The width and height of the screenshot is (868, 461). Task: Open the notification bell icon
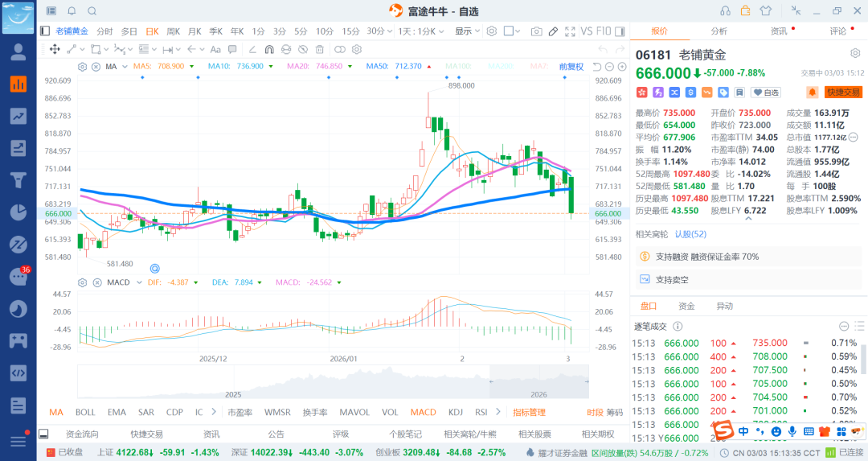click(72, 11)
